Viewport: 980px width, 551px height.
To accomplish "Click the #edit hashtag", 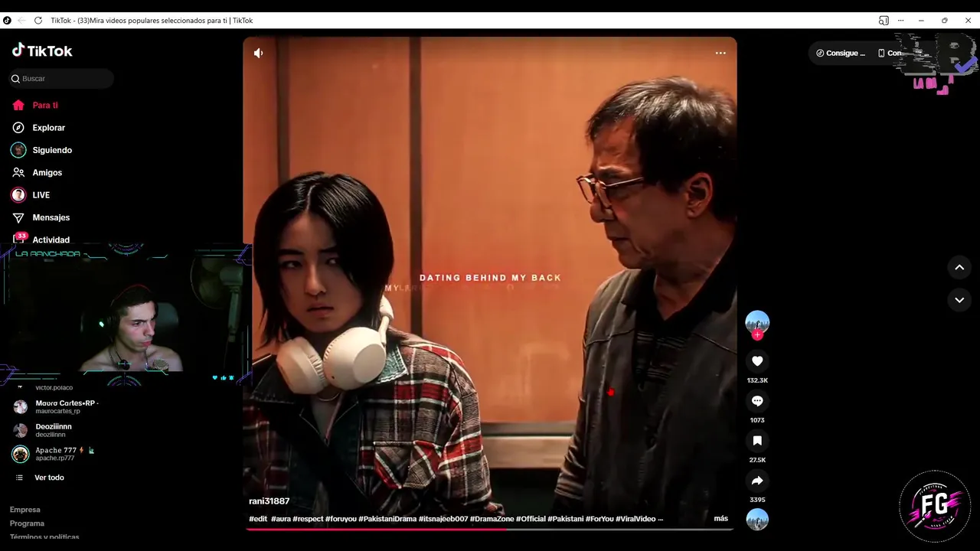I will coord(258,519).
